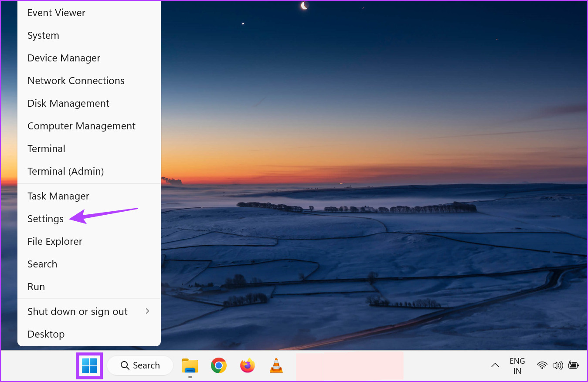Select Desktop at the menu bottom
Image resolution: width=588 pixels, height=382 pixels.
pos(89,334)
